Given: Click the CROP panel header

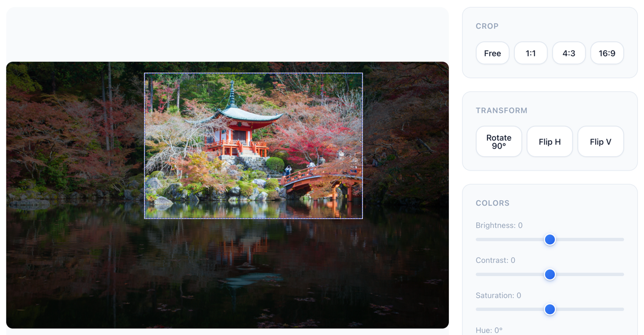Looking at the screenshot, I should [x=487, y=26].
